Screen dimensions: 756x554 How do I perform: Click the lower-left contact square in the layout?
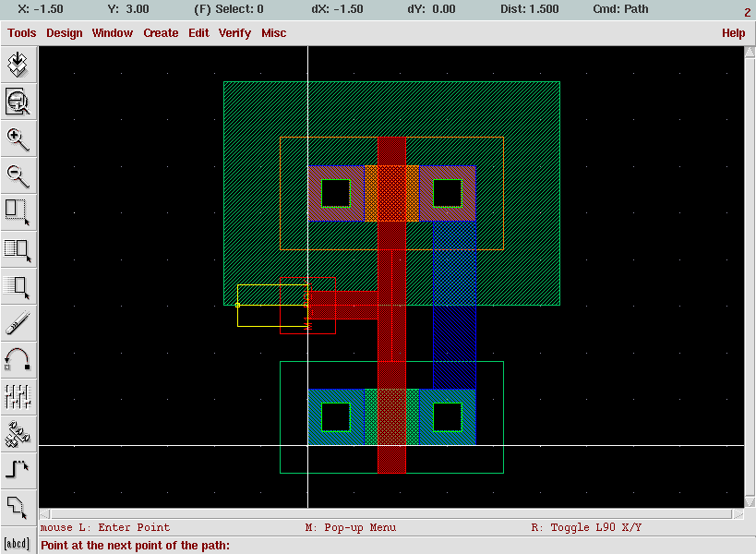tap(336, 417)
